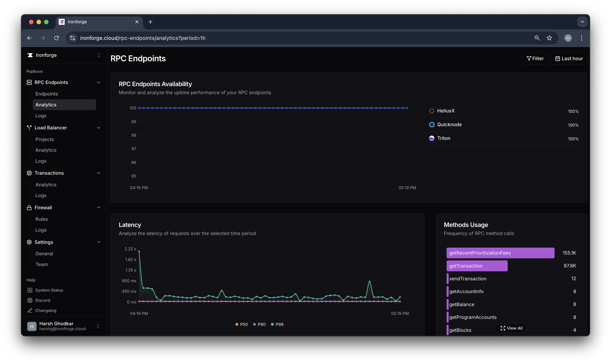This screenshot has width=611, height=364.
Task: Open the Last hour period dropdown
Action: coord(569,59)
